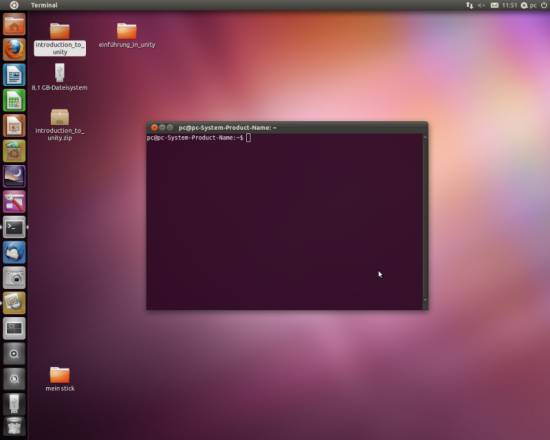Open Firefox from the launcher

tap(14, 49)
